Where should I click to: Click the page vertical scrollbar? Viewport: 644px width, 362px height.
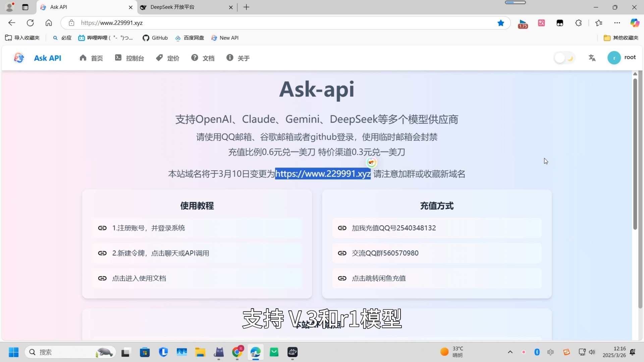click(x=635, y=154)
